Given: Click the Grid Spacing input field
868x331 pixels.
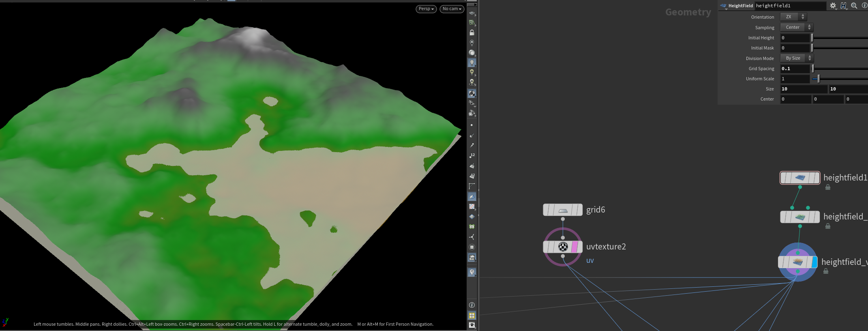Looking at the screenshot, I should pos(795,69).
